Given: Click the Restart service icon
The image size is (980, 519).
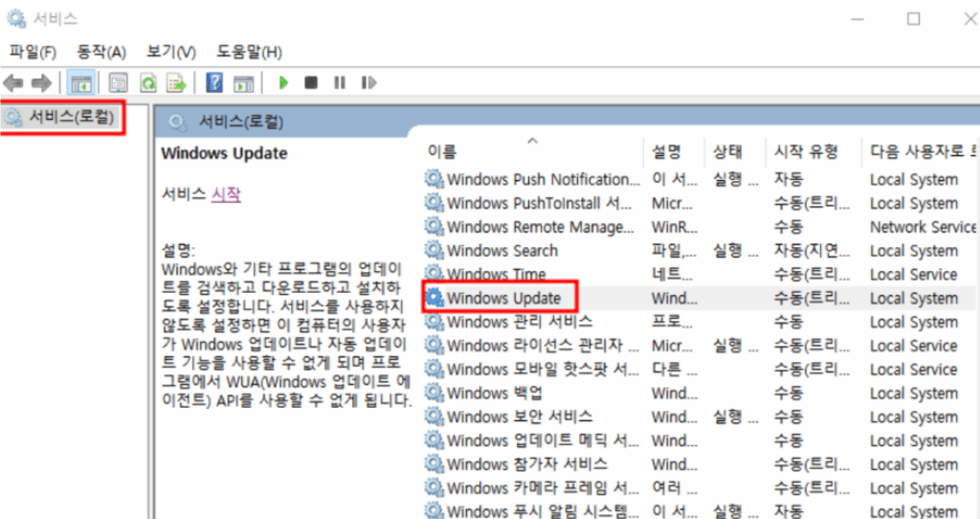Looking at the screenshot, I should tap(368, 83).
